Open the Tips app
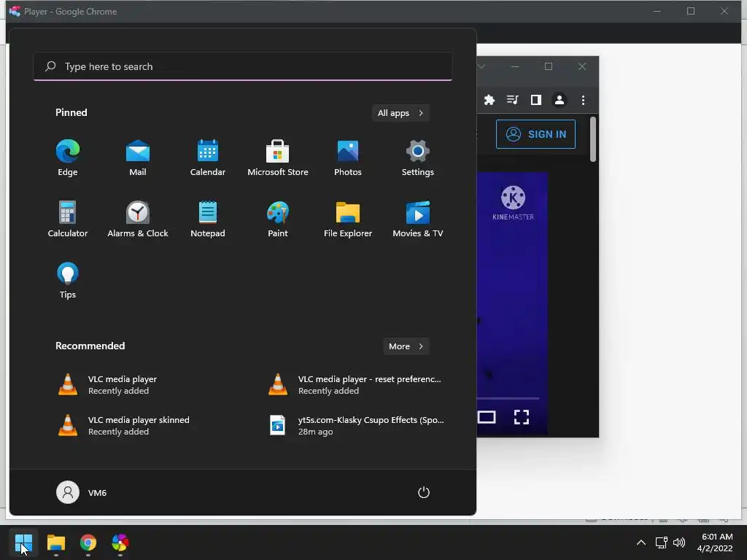 point(68,281)
